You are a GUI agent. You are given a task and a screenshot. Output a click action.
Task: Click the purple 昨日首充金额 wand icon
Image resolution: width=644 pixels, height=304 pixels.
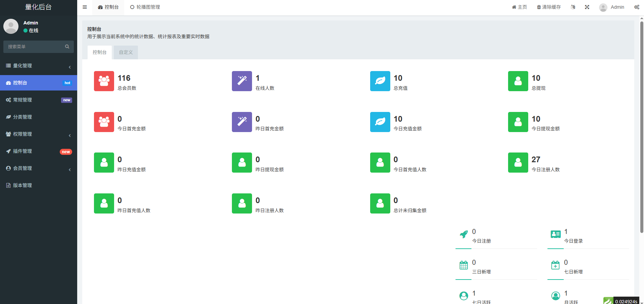pos(242,122)
